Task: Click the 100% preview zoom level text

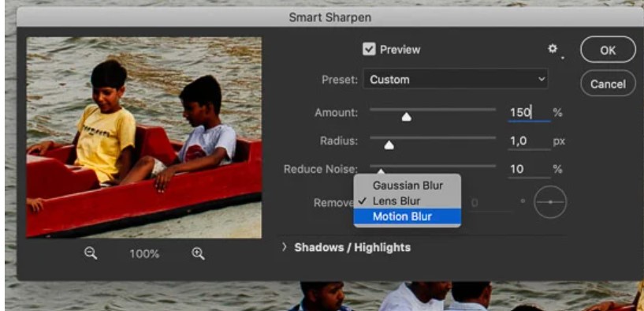Action: [144, 254]
